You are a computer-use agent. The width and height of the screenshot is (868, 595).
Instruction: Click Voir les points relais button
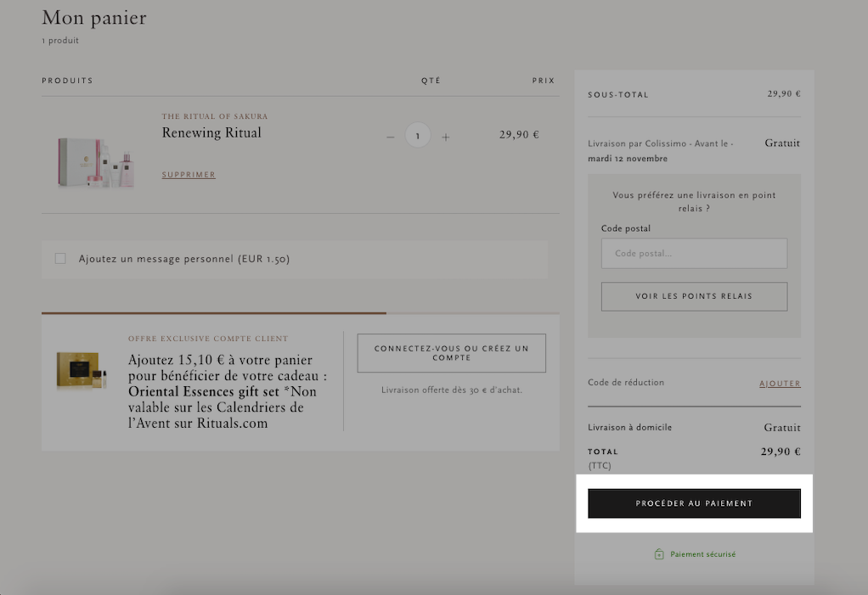[x=694, y=296]
